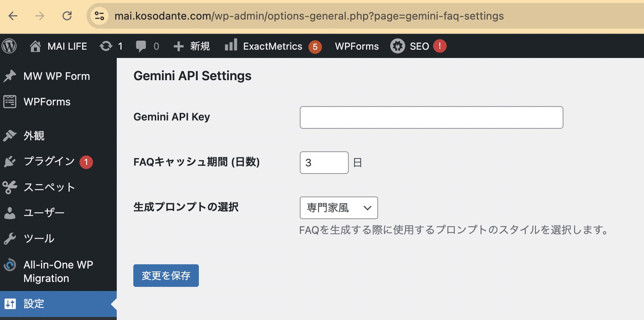Open All-in-One WP Migration menu
The width and height of the screenshot is (644, 320).
[58, 271]
